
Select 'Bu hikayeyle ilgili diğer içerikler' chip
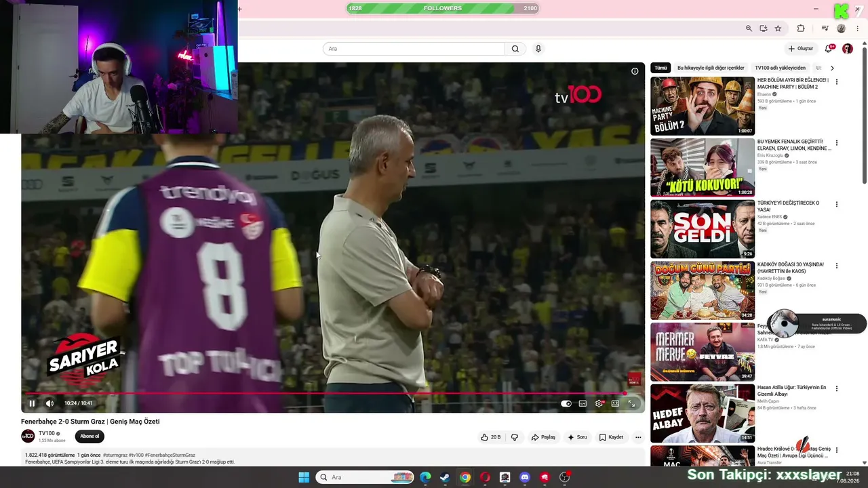pos(711,68)
